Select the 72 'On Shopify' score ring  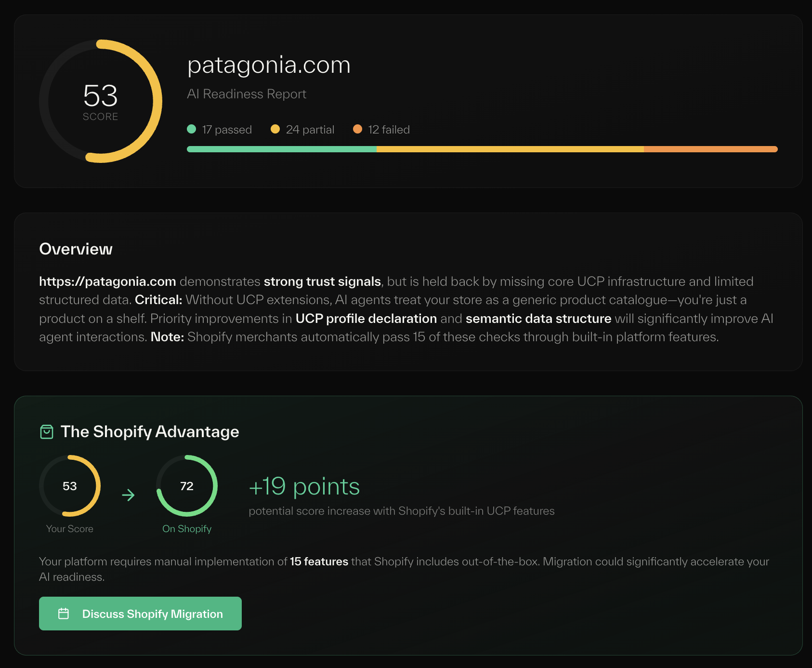coord(186,486)
